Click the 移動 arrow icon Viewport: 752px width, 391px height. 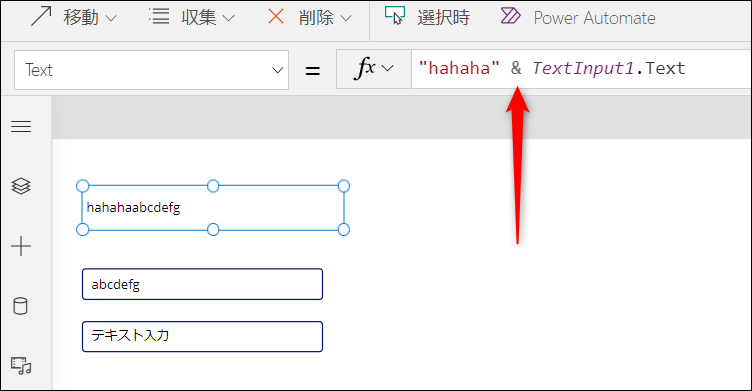pos(41,16)
